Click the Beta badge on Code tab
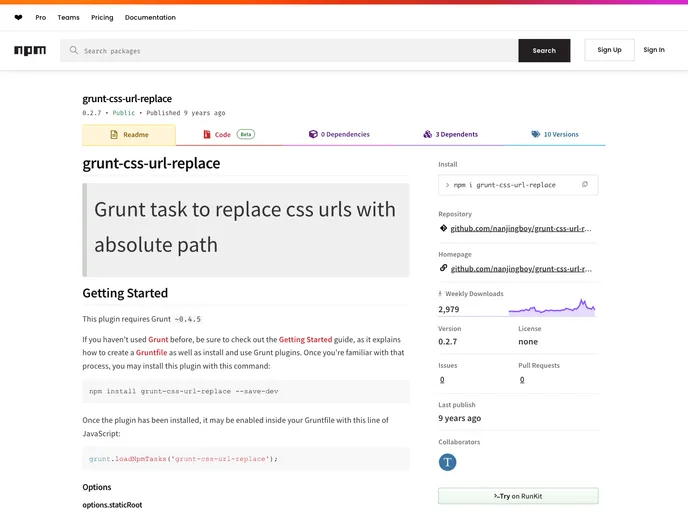Screen dimensions: 688x512 246,134
